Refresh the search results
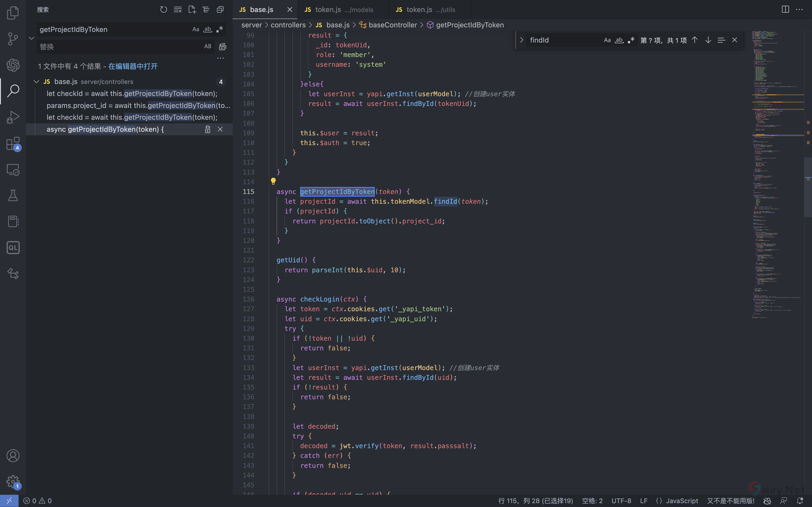This screenshot has height=507, width=812. click(163, 10)
